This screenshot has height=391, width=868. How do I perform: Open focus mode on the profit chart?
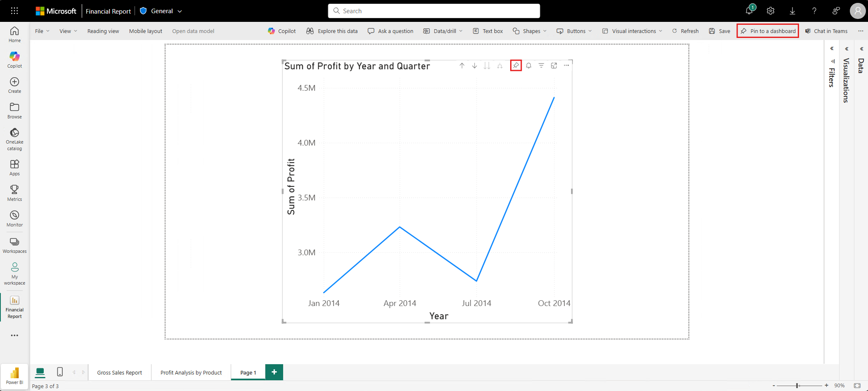tap(553, 66)
